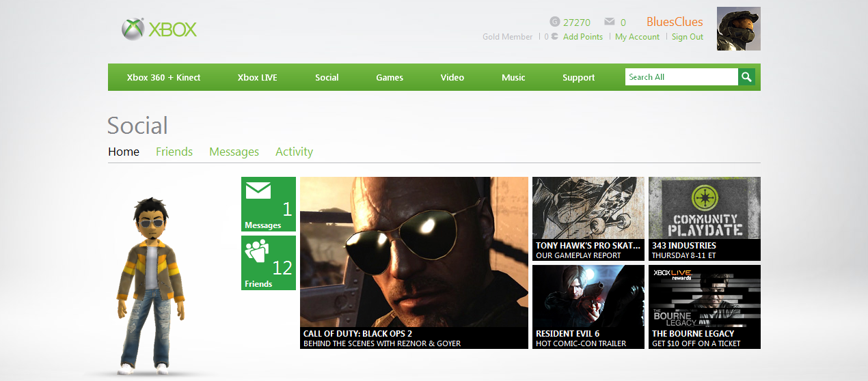This screenshot has width=868, height=381.
Task: Select Social in navigation bar
Action: coord(327,77)
